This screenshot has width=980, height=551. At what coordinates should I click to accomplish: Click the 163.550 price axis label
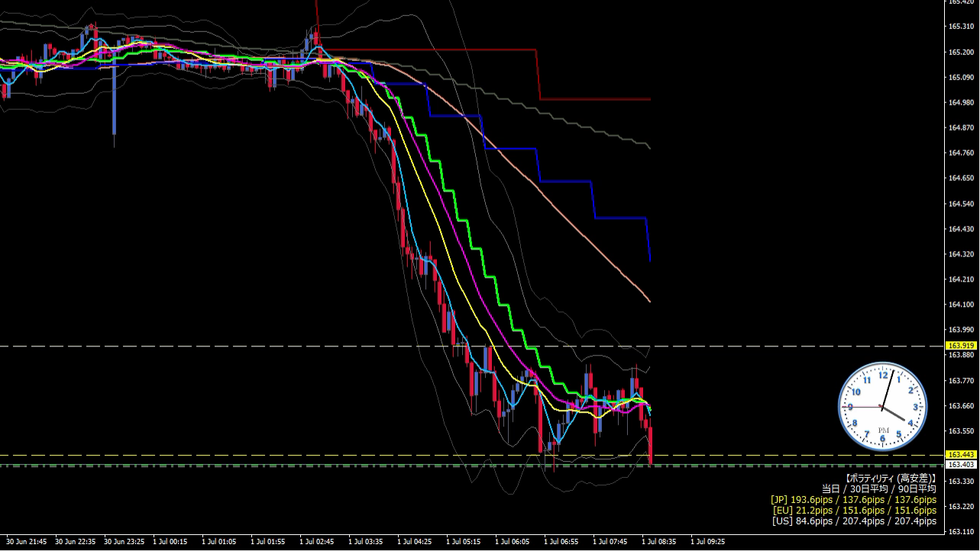tap(961, 430)
